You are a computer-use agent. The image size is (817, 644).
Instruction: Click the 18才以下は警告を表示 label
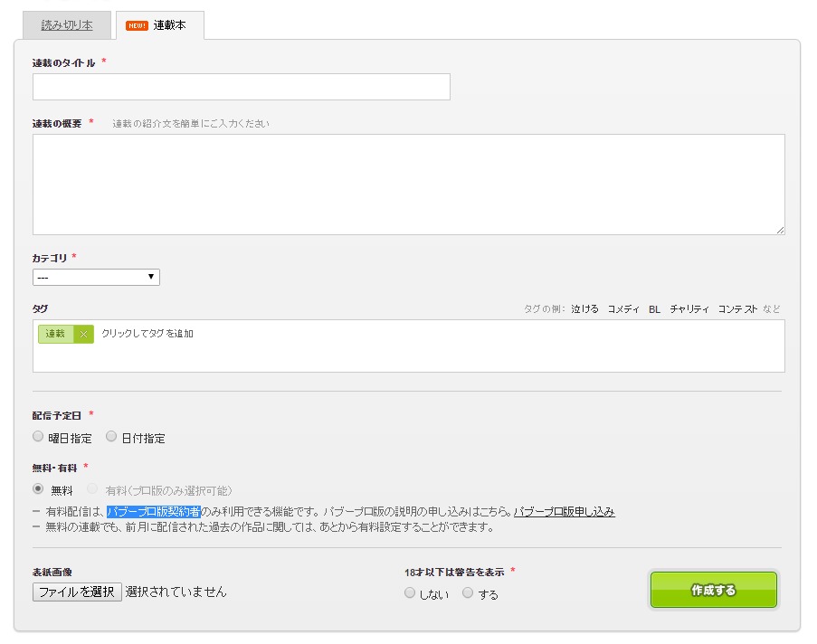(454, 573)
